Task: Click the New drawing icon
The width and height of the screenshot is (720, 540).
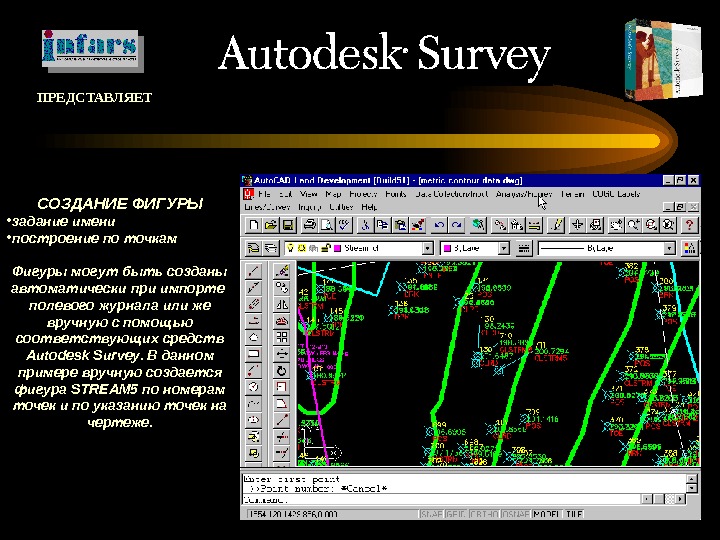Action: click(253, 225)
